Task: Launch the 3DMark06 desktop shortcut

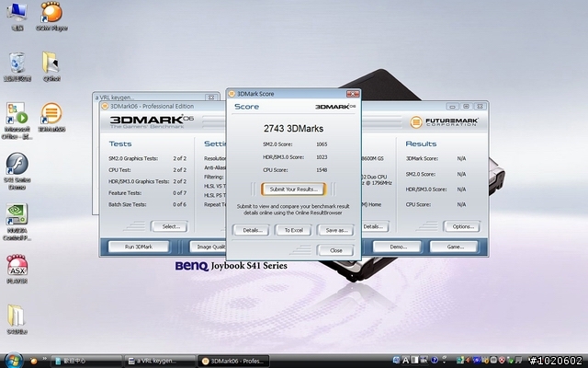Action: pos(51,117)
